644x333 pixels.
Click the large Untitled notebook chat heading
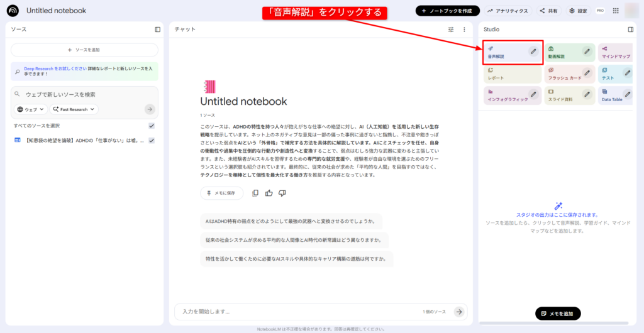click(243, 101)
